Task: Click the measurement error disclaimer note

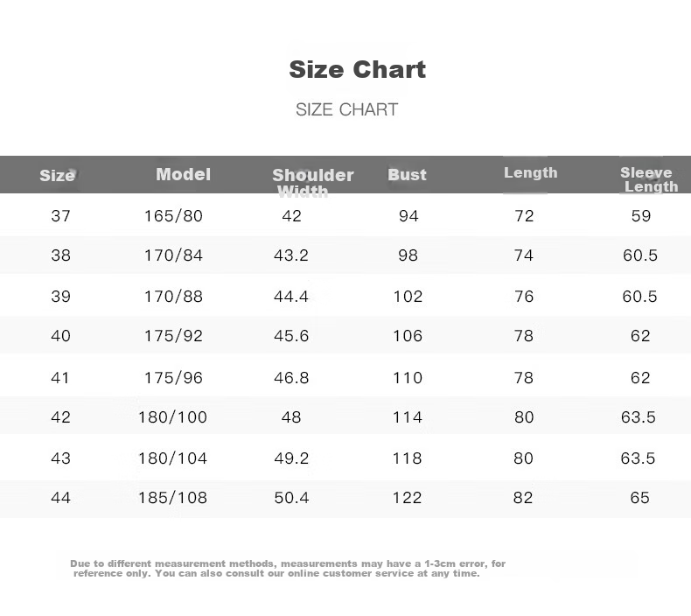Action: coord(288,569)
